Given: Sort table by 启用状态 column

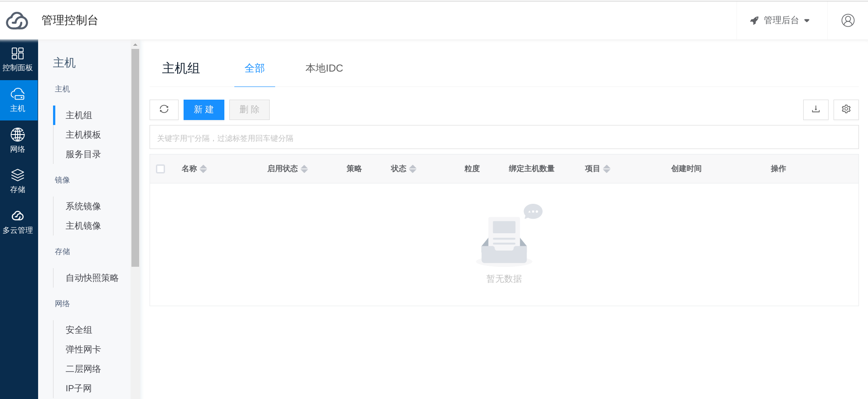Looking at the screenshot, I should coord(304,169).
